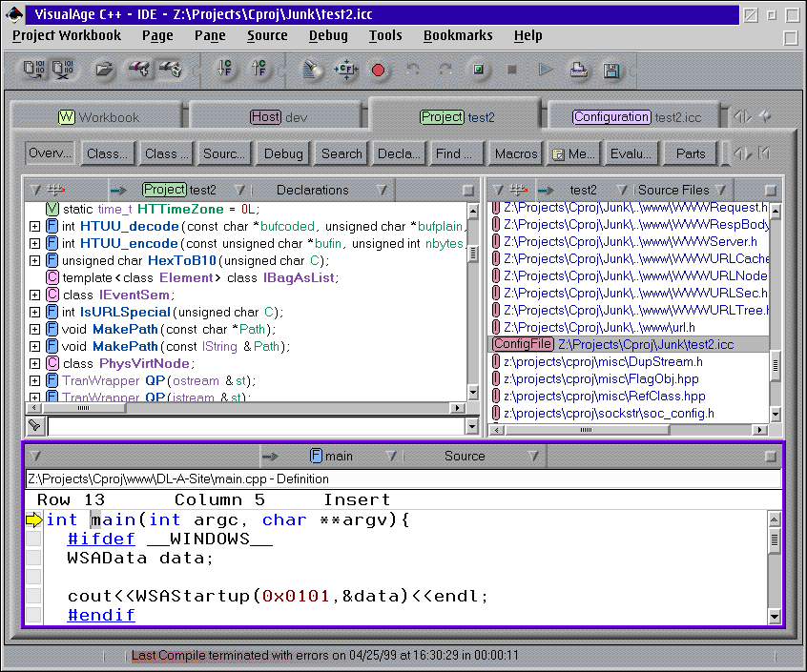Open the Source Files view dropdown
The image size is (807, 672).
click(721, 191)
